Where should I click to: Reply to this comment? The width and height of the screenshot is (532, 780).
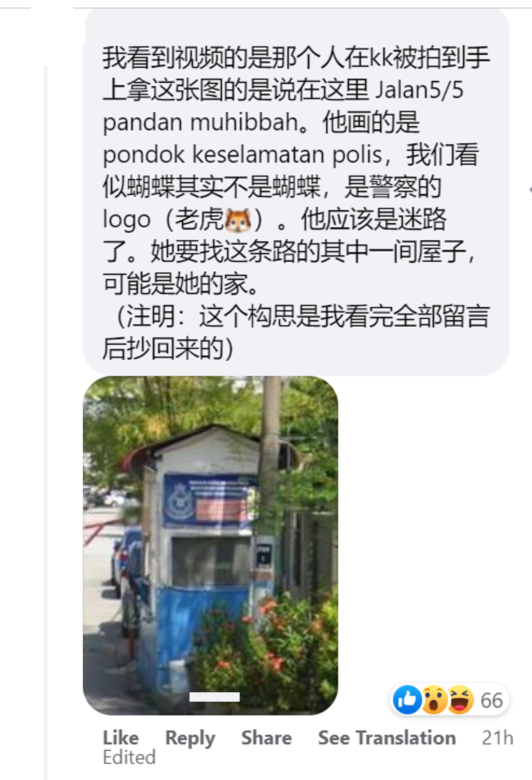190,738
